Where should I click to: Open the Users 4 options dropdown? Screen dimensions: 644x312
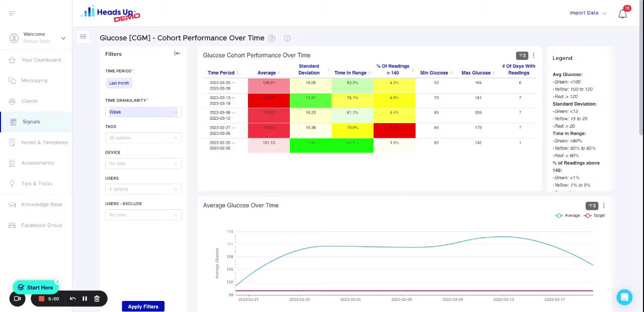(143, 189)
